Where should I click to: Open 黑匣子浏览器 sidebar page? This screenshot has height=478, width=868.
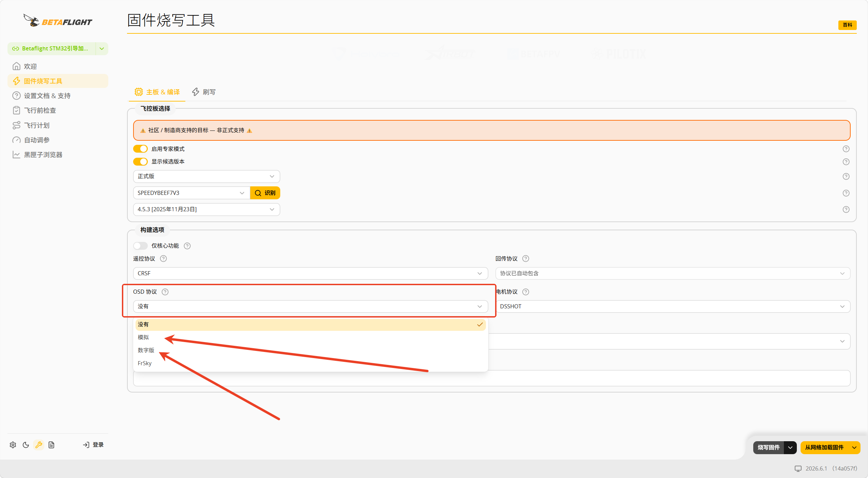(58, 155)
